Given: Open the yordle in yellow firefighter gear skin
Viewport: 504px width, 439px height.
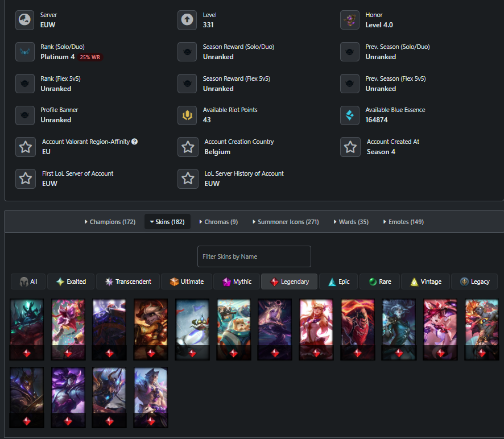Looking at the screenshot, I should [x=151, y=329].
